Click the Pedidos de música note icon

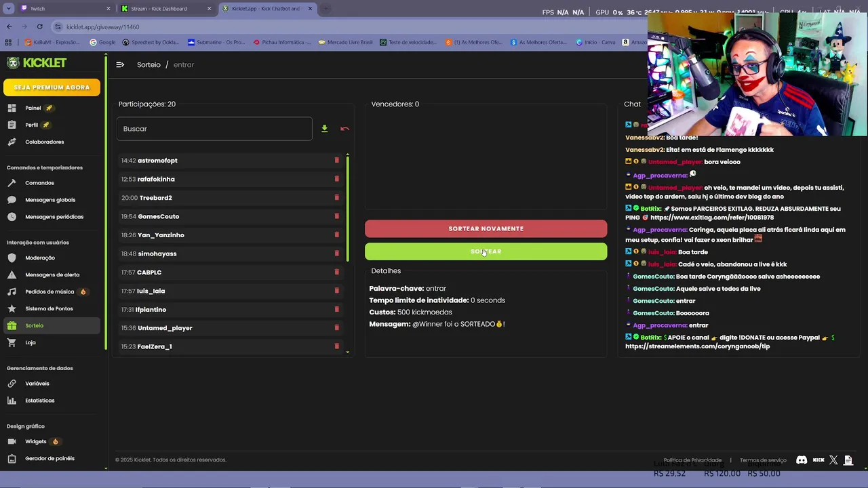(x=12, y=291)
